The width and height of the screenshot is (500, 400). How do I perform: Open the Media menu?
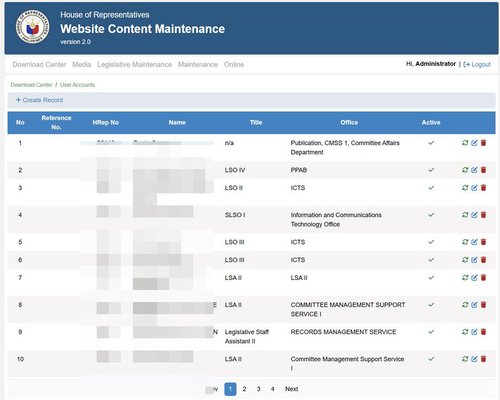click(82, 65)
